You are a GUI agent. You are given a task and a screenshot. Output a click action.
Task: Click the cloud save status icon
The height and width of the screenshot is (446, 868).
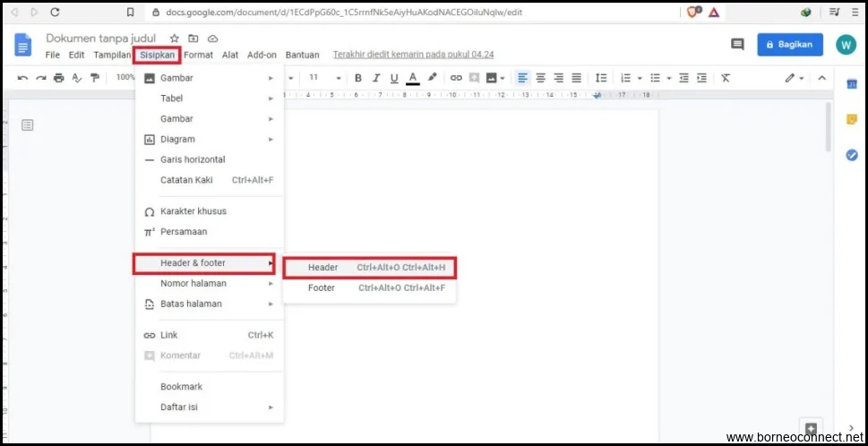point(212,39)
